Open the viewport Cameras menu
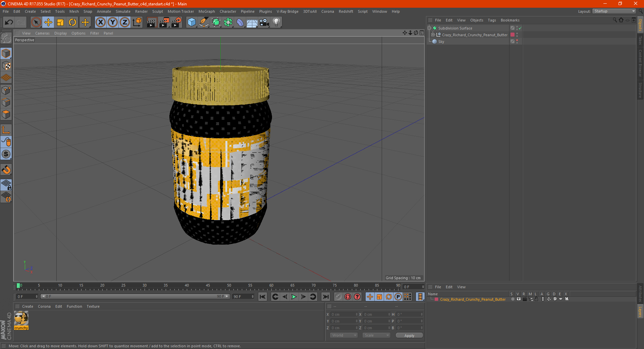The height and width of the screenshot is (349, 644). pos(42,33)
